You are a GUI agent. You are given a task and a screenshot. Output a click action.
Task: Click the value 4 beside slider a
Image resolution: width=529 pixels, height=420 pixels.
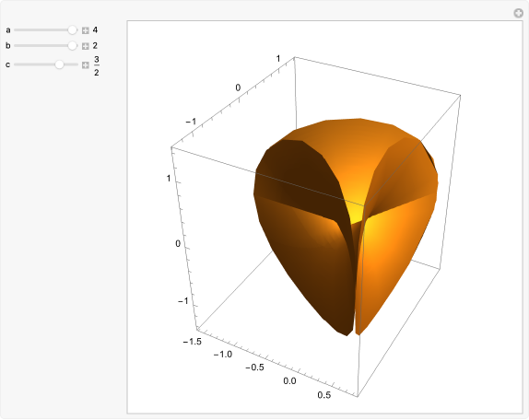(95, 30)
